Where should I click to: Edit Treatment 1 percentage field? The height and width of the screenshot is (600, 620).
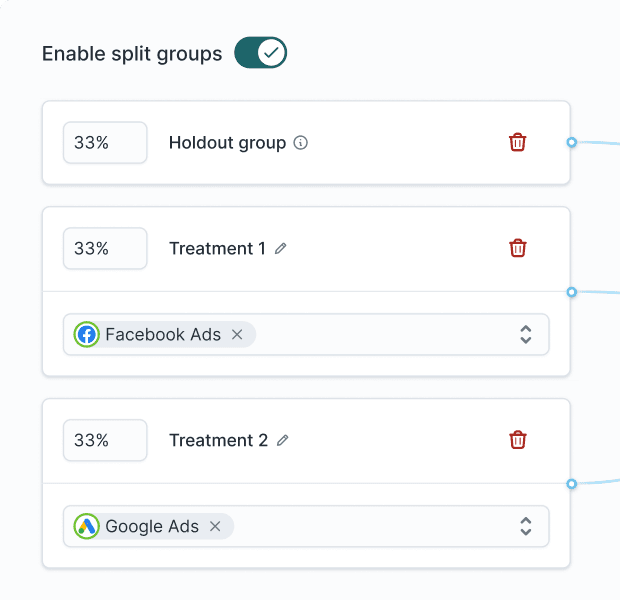pos(105,249)
